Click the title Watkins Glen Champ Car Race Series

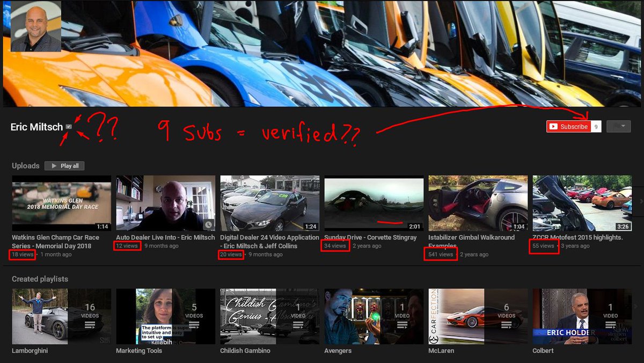pyautogui.click(x=55, y=242)
